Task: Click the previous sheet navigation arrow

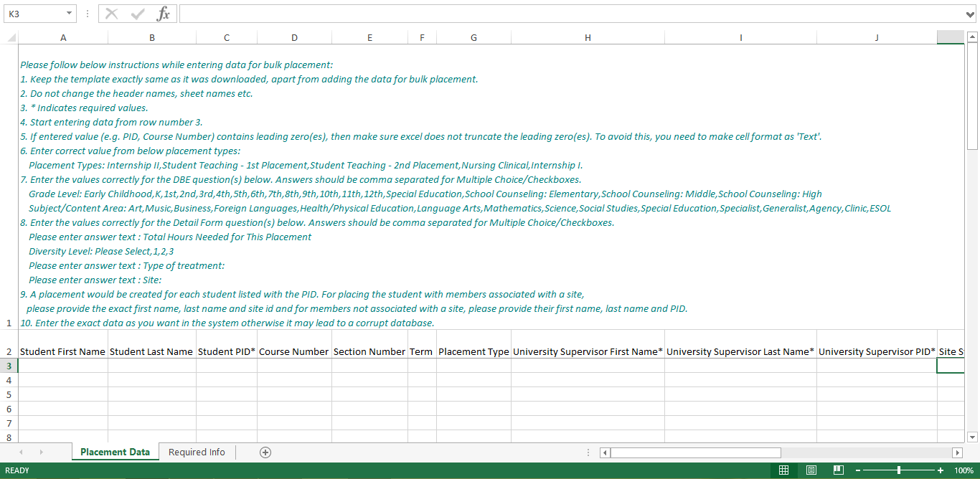Action: [x=21, y=452]
